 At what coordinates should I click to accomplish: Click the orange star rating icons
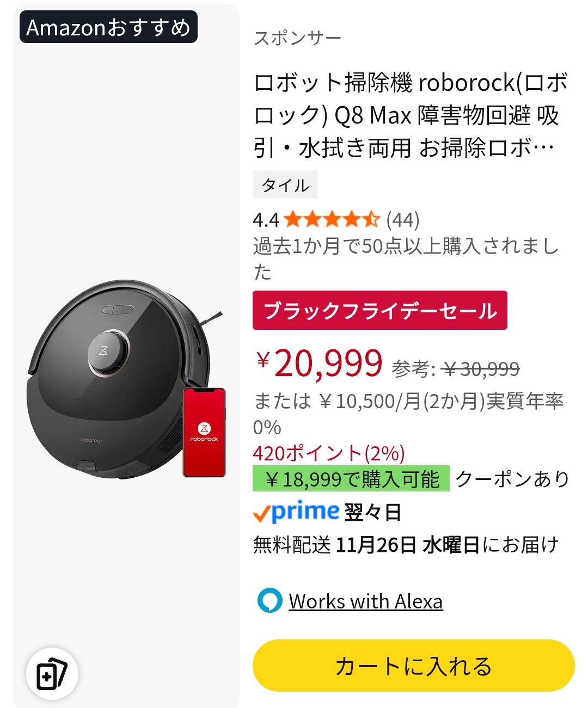[x=331, y=220]
